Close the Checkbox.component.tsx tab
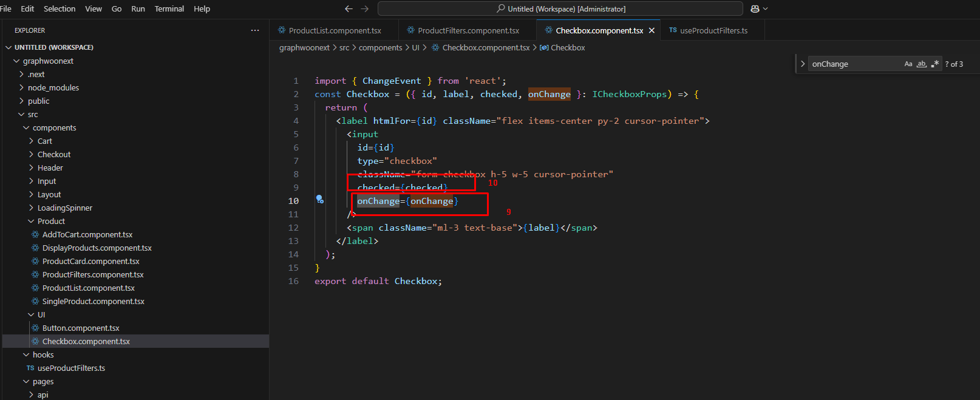 652,30
